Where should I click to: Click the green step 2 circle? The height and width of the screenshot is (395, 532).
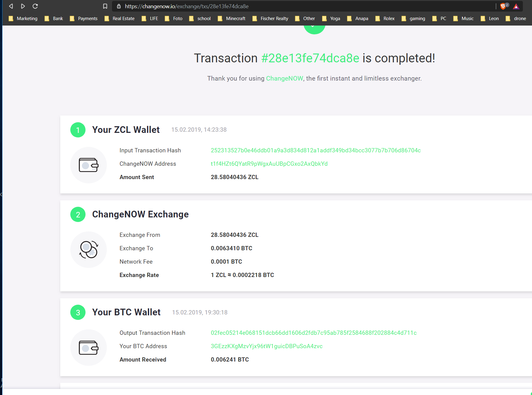point(78,214)
